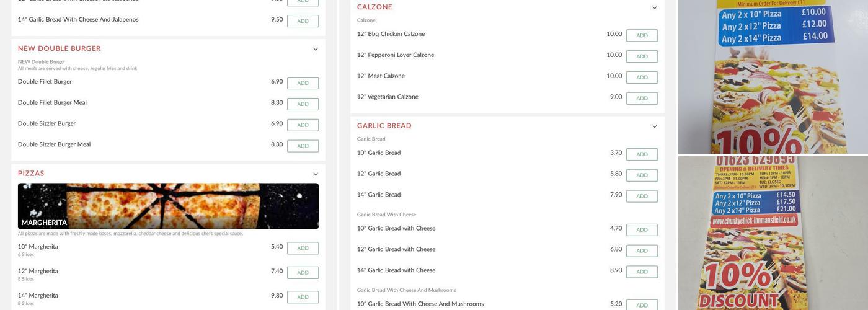Click the Margherita pizza banner image
The width and height of the screenshot is (868, 310).
pos(168,206)
